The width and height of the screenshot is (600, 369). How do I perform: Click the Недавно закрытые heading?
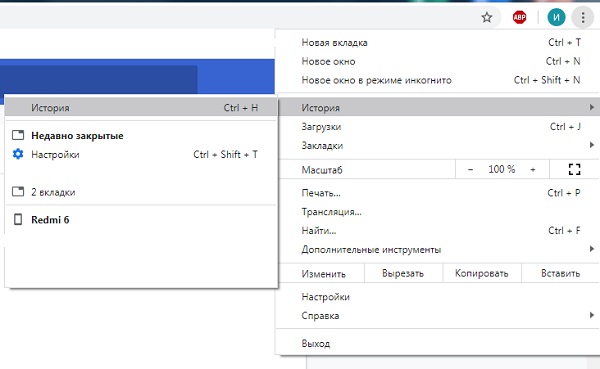[x=77, y=136]
